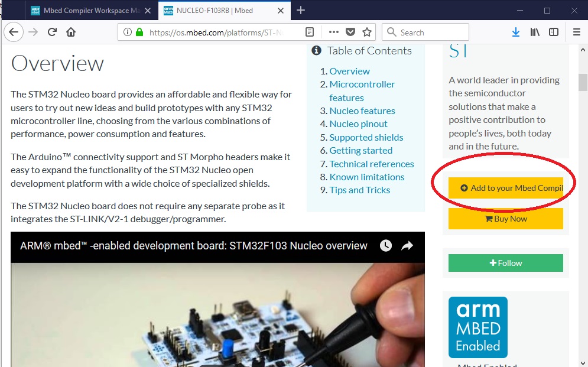Open the Firefox library menu

[535, 33]
